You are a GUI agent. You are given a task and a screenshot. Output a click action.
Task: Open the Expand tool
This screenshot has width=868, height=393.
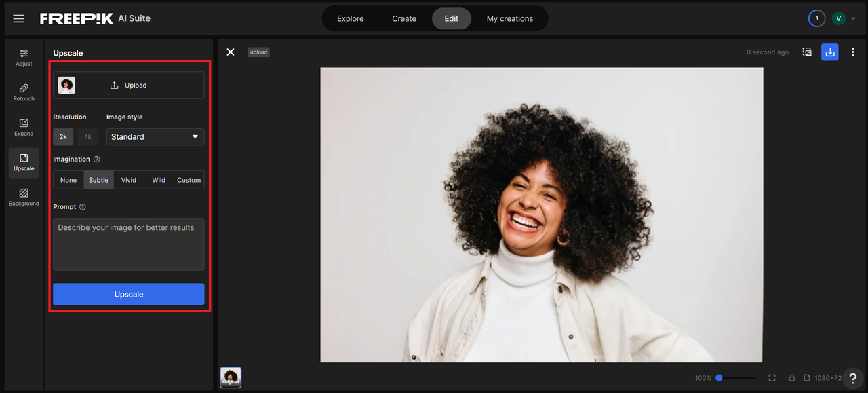coord(24,127)
